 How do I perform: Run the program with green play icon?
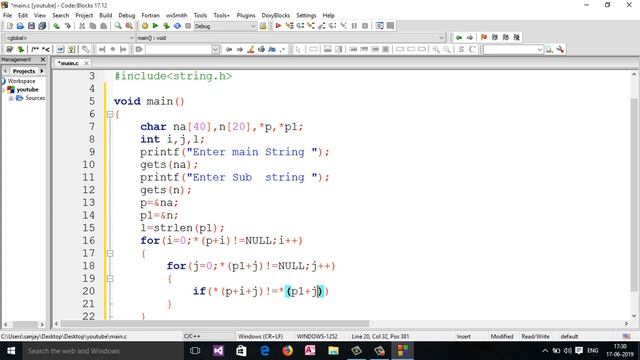[155, 26]
